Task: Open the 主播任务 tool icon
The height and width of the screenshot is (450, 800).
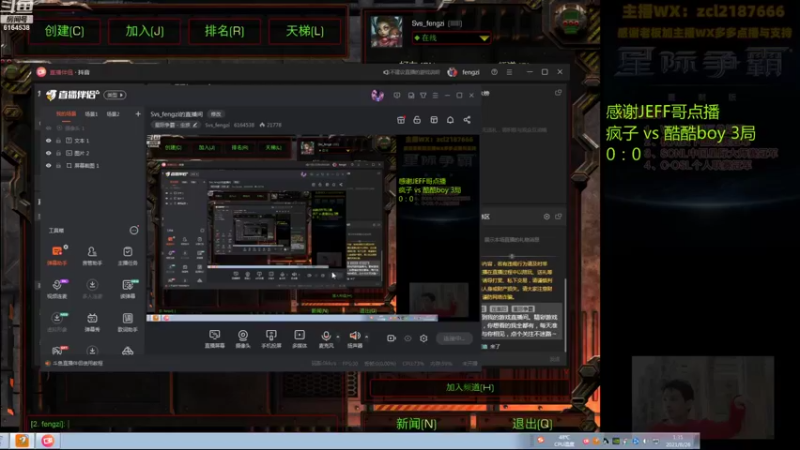Action: (x=128, y=255)
